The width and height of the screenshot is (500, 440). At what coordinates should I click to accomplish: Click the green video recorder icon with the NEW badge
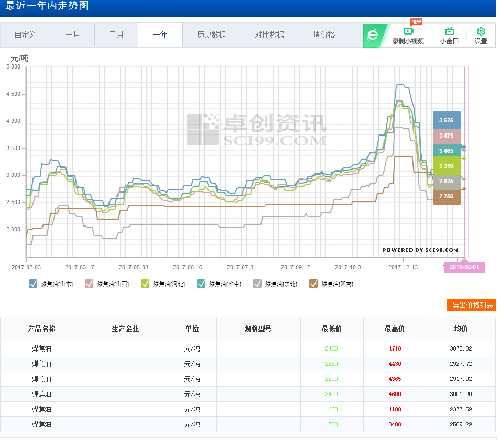tap(409, 31)
